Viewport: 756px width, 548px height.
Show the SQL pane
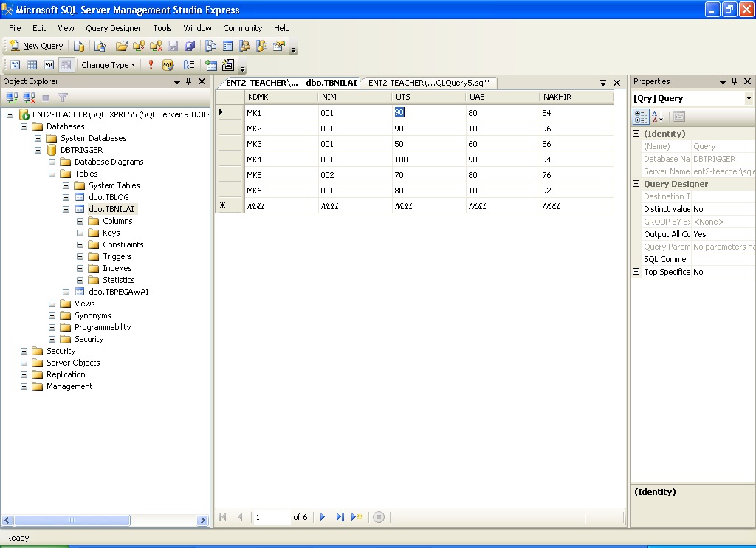point(49,65)
